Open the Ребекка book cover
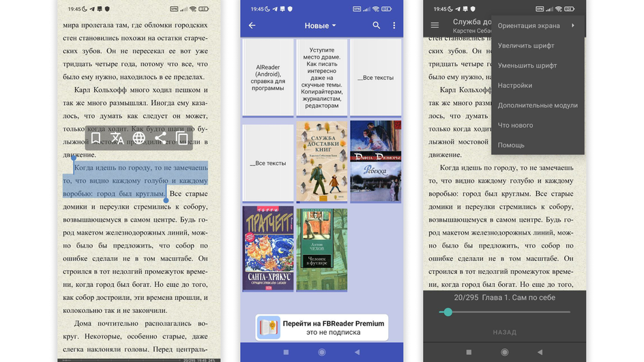This screenshot has height=362, width=644. point(375,162)
